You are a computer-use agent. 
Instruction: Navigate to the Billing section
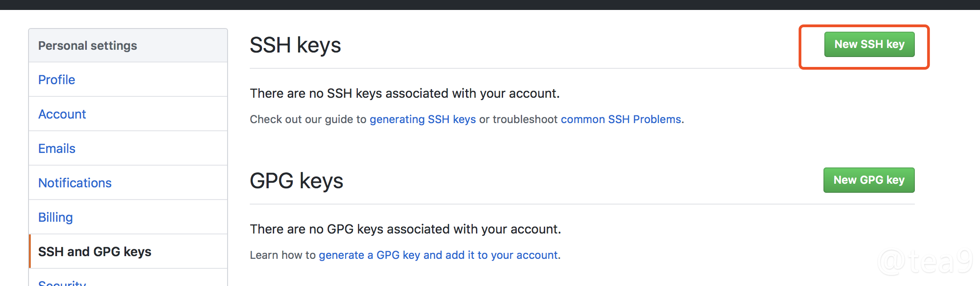55,217
